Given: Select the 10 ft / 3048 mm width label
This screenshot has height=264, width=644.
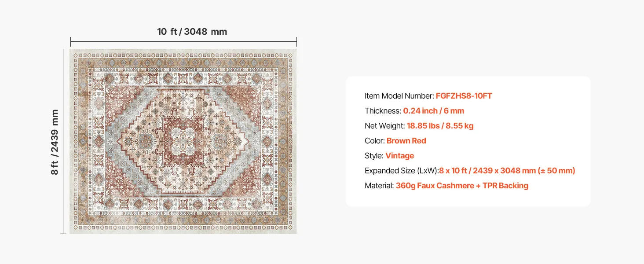Looking at the screenshot, I should click(192, 32).
